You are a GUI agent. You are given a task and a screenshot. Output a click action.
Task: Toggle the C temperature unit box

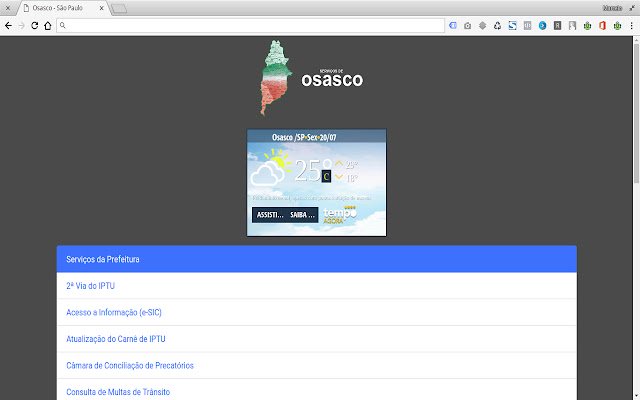tap(326, 176)
